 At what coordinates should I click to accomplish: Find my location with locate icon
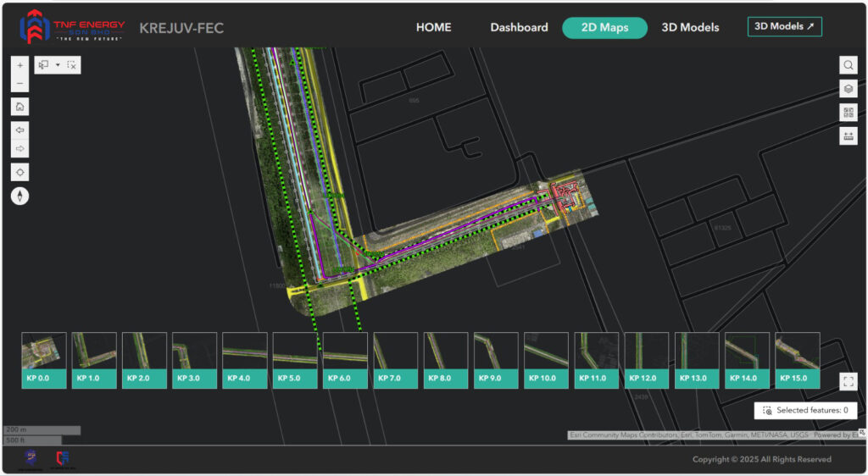20,173
